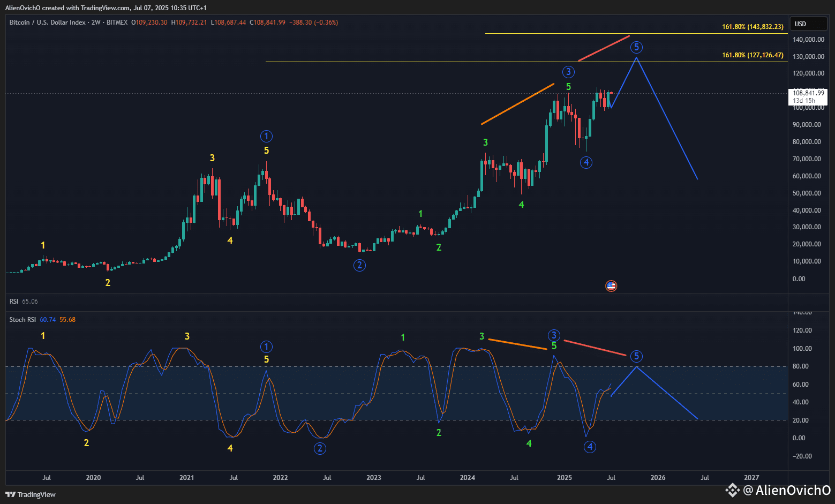Click green wave 1 label in Stoch RSI pane
This screenshot has height=504, width=835.
click(x=403, y=337)
